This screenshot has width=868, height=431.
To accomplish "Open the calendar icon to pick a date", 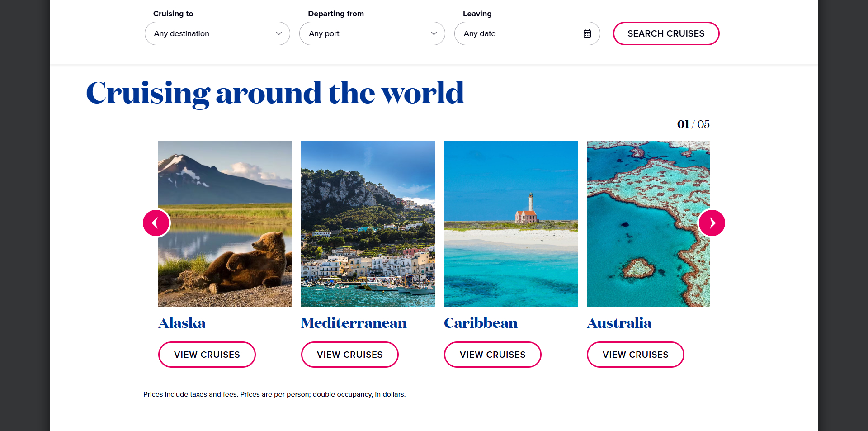I will tap(587, 33).
